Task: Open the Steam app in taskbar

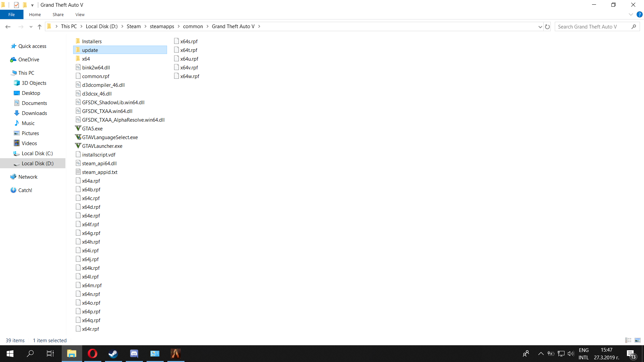Action: click(x=113, y=354)
